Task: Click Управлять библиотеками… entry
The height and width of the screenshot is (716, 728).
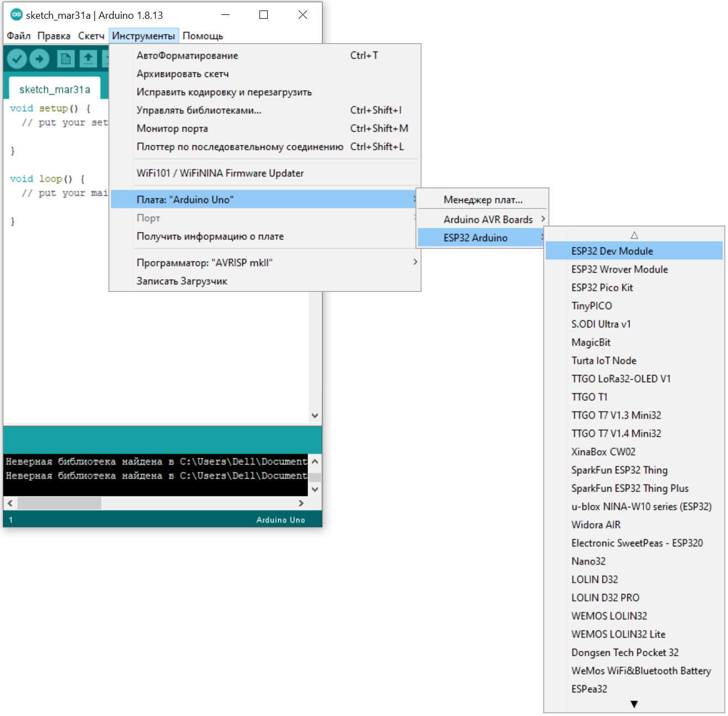Action: [x=199, y=110]
